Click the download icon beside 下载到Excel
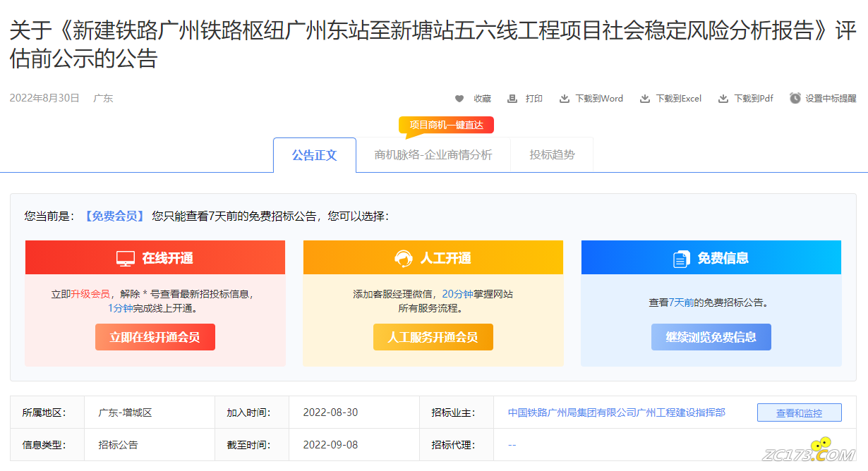 645,99
